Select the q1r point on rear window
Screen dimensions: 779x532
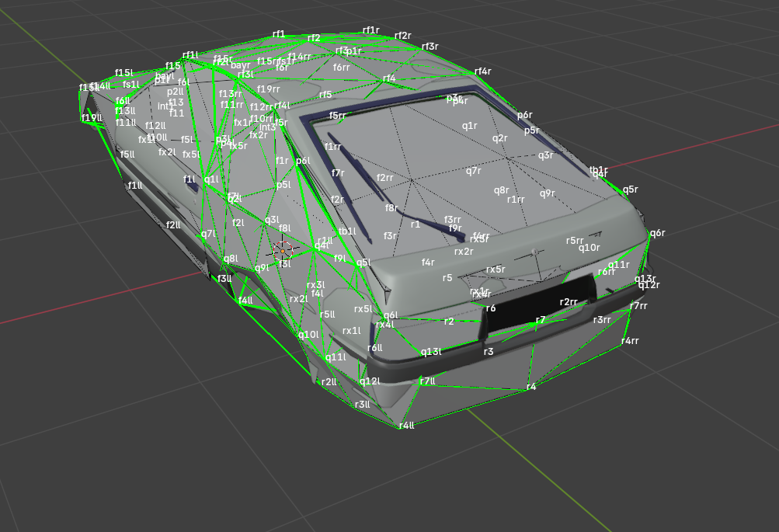[470, 126]
